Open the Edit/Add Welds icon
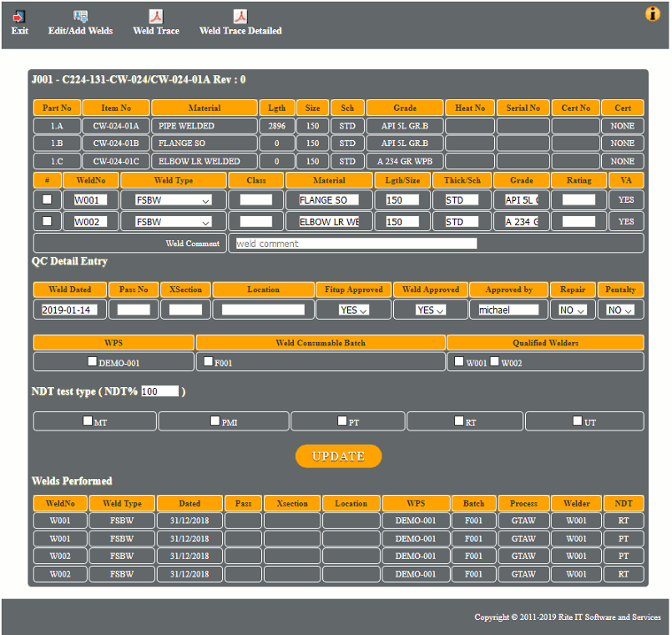 click(81, 17)
